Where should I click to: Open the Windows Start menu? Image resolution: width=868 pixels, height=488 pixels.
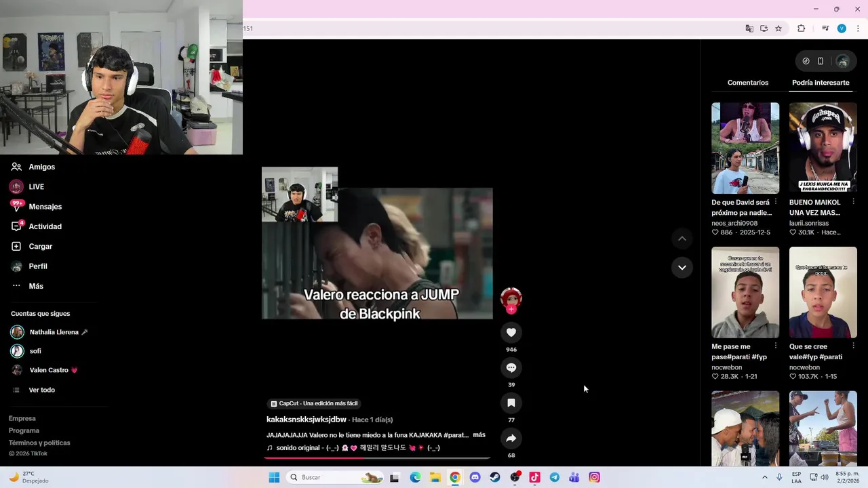(x=274, y=477)
